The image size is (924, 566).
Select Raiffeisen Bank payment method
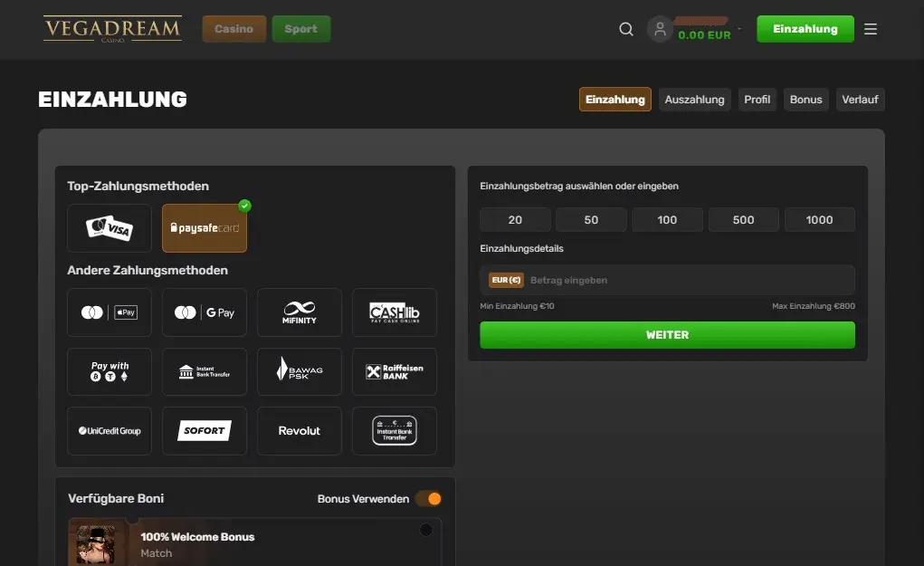pyautogui.click(x=395, y=371)
